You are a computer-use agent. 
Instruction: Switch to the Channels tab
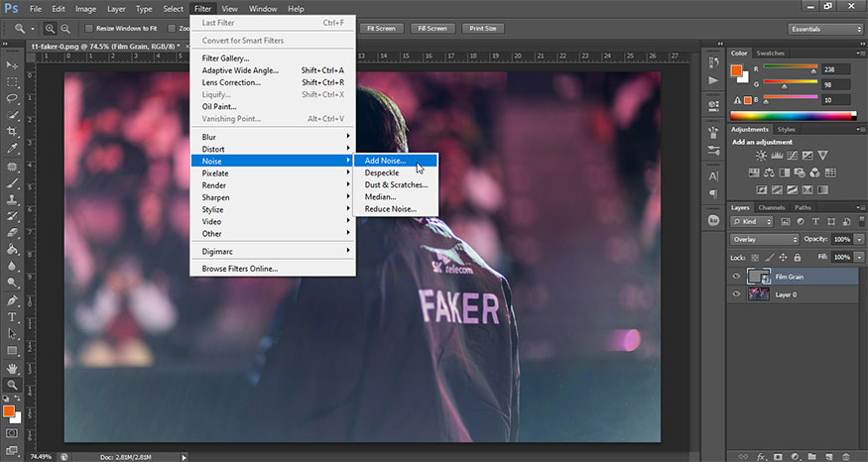(771, 207)
